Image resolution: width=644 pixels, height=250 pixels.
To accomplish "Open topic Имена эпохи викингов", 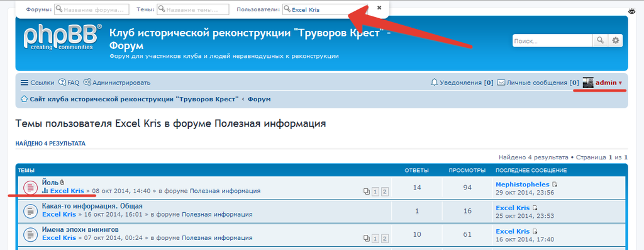I will (x=80, y=229).
